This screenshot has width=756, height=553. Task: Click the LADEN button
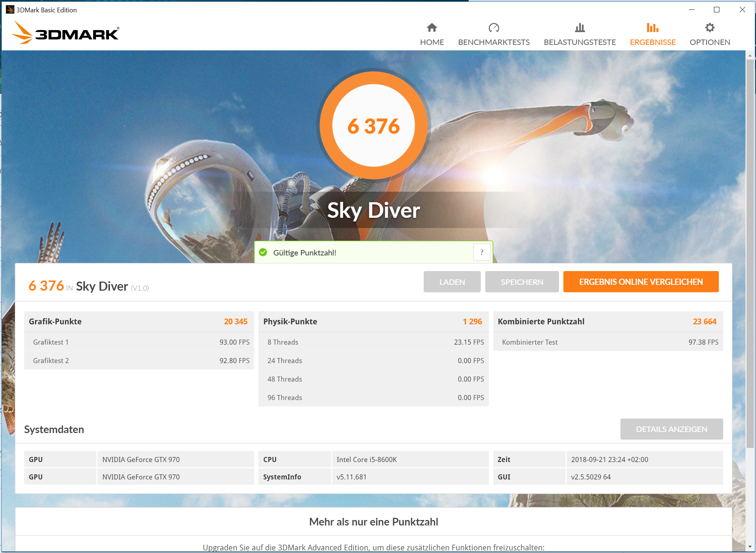tap(452, 282)
